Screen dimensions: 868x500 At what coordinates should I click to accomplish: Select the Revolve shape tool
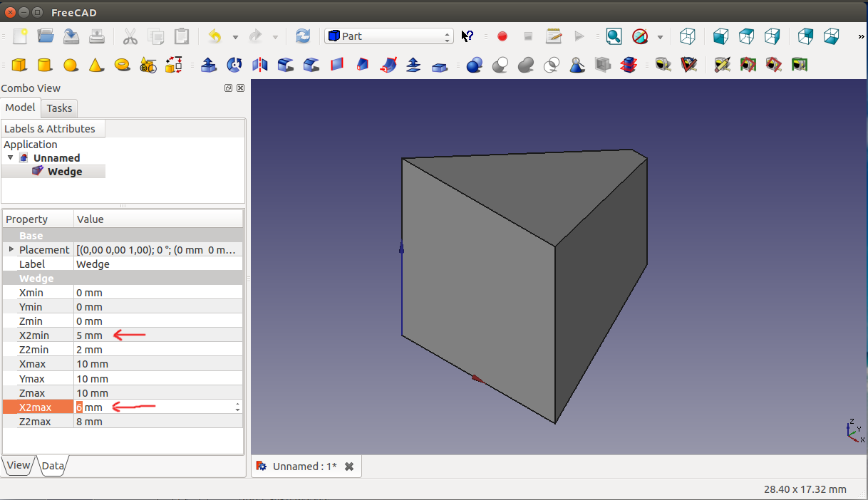[234, 66]
